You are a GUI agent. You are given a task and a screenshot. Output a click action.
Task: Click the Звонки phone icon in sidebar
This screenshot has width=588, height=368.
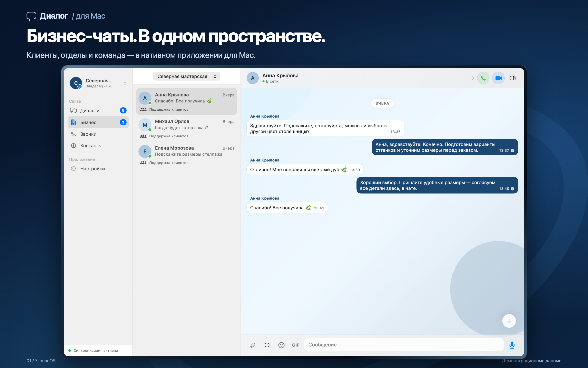point(73,134)
